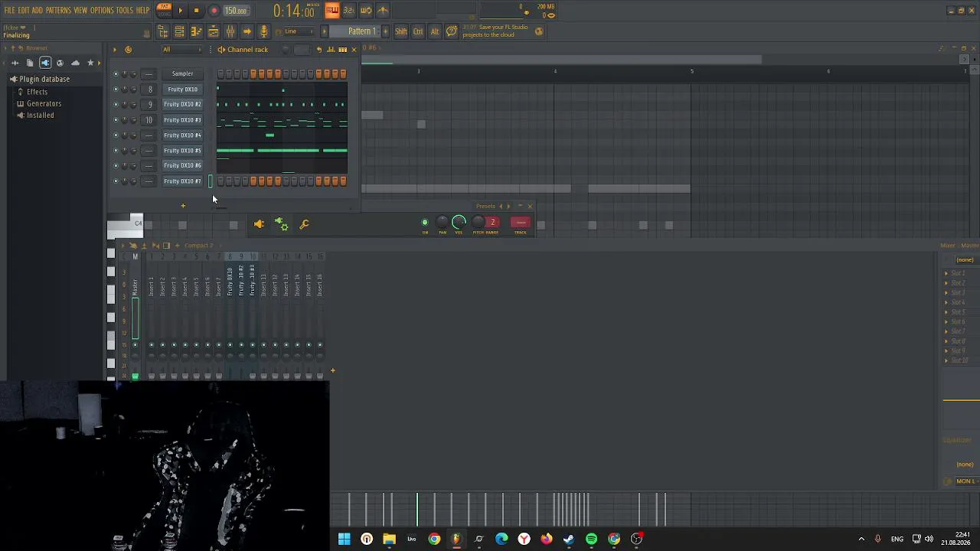The height and width of the screenshot is (551, 980).
Task: Toggle step/piano roll view icon in Channel rack
Action: coord(342,50)
